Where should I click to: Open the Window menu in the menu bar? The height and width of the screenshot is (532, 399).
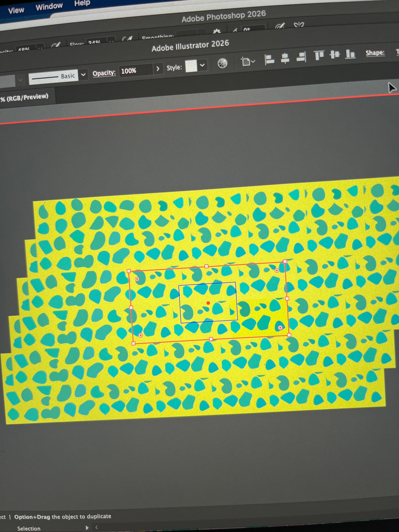[49, 6]
